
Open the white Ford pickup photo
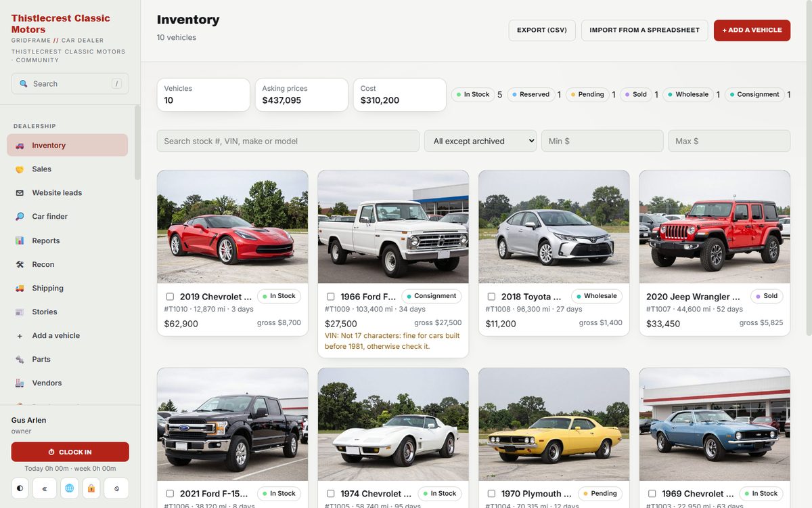[393, 227]
